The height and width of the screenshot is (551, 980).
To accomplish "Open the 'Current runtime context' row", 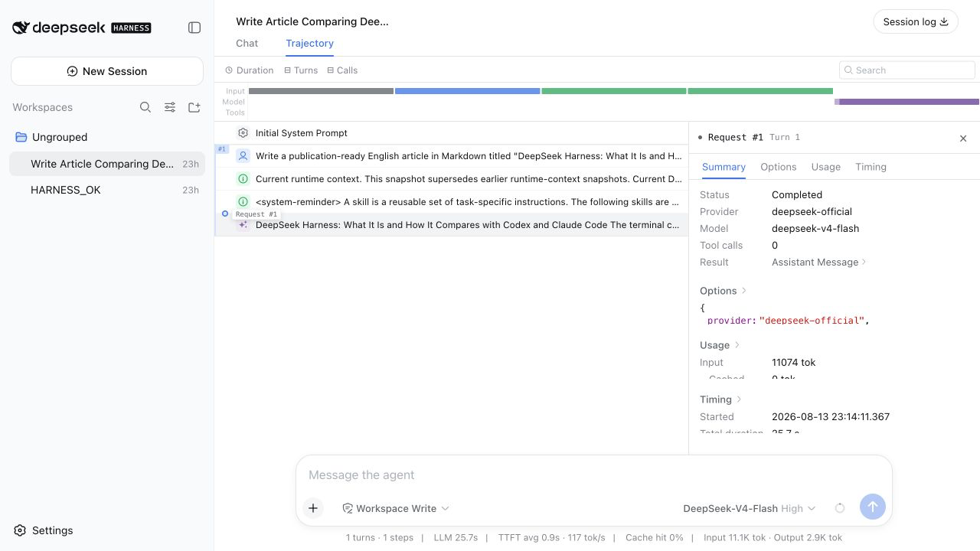I will click(x=452, y=179).
